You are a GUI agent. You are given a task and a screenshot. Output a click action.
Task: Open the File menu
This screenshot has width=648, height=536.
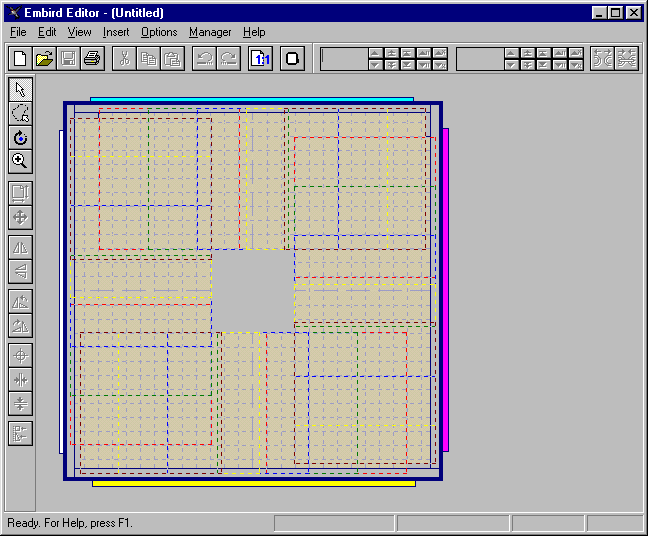(18, 32)
